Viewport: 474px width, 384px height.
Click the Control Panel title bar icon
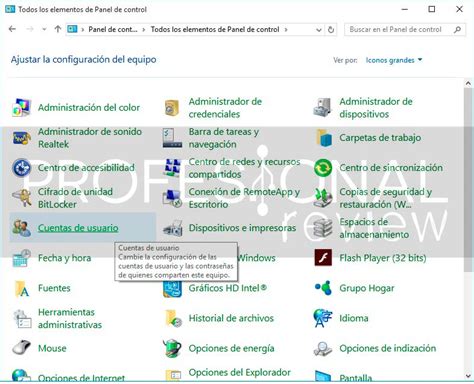(10, 9)
